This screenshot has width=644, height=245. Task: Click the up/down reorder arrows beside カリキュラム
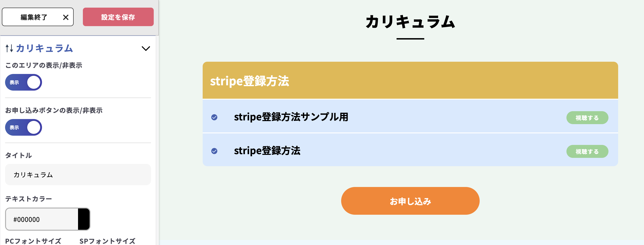coord(9,49)
